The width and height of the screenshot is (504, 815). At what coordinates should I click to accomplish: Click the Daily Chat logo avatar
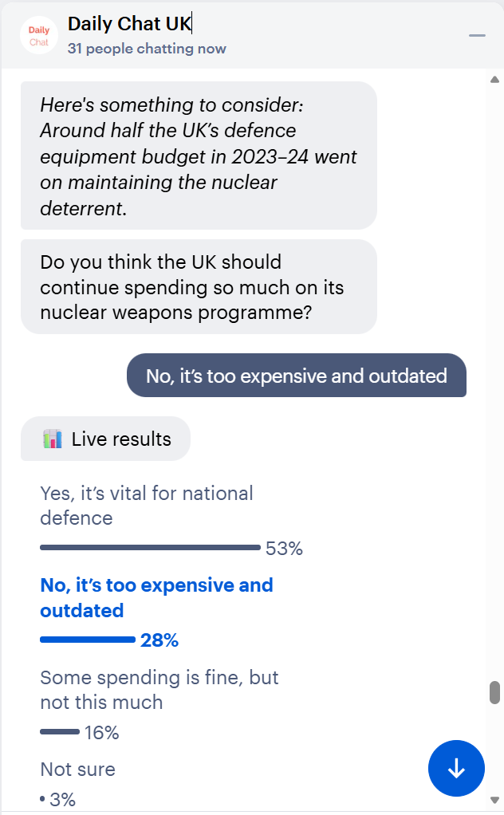click(39, 36)
